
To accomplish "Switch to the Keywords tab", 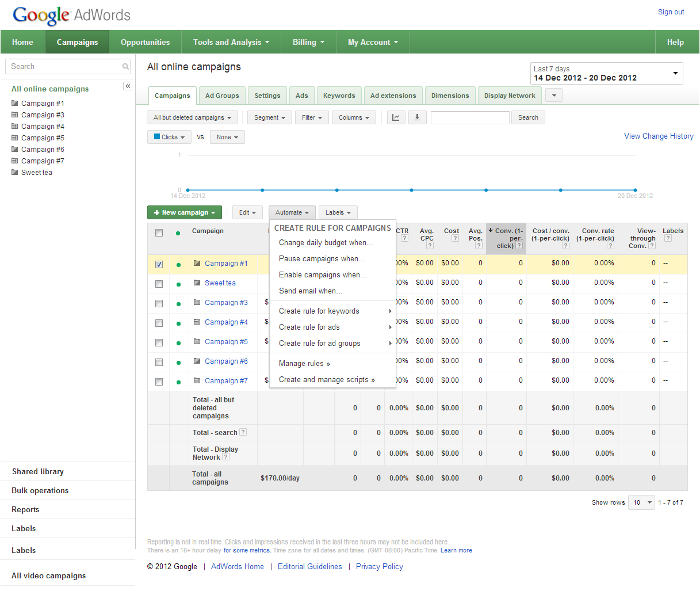I will click(x=339, y=96).
